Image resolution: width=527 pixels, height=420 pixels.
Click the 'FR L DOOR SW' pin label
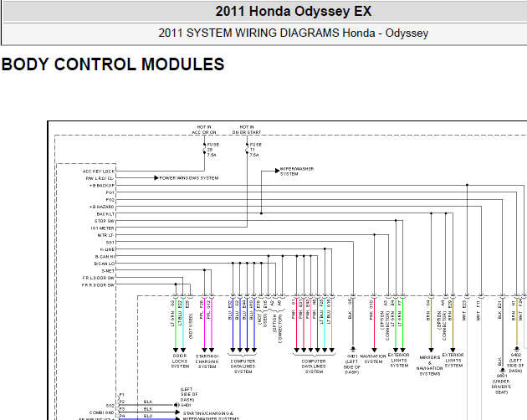(x=99, y=278)
